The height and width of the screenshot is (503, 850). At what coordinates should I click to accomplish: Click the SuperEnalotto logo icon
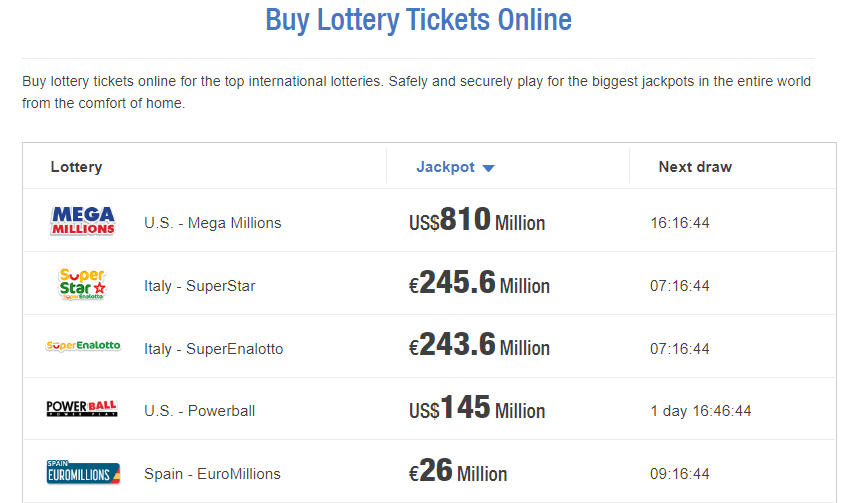click(x=83, y=346)
